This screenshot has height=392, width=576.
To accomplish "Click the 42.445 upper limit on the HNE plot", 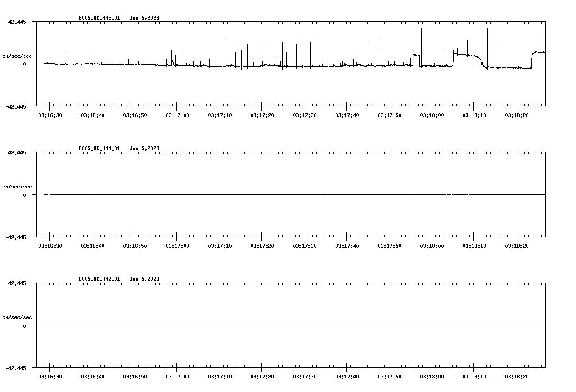I will pos(17,22).
